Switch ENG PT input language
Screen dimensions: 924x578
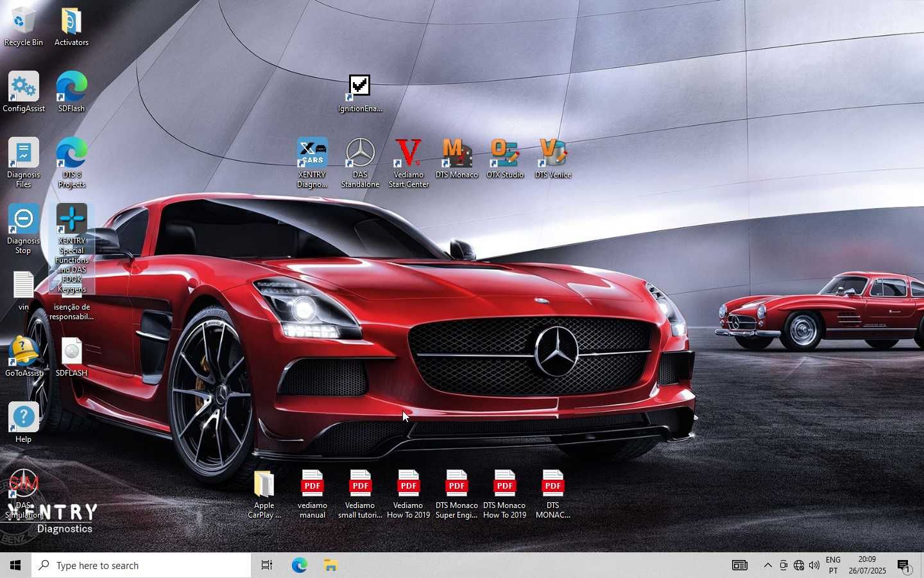(833, 565)
